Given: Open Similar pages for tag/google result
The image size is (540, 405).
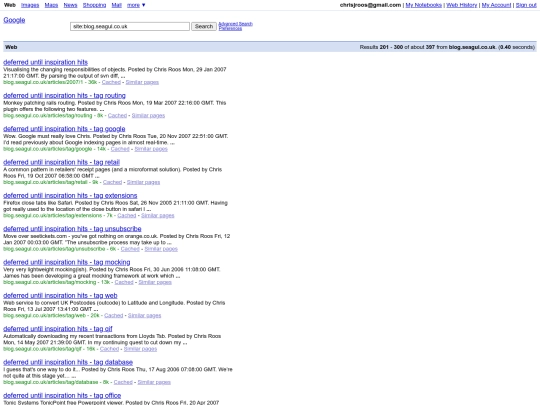Looking at the screenshot, I should click(x=151, y=149).
